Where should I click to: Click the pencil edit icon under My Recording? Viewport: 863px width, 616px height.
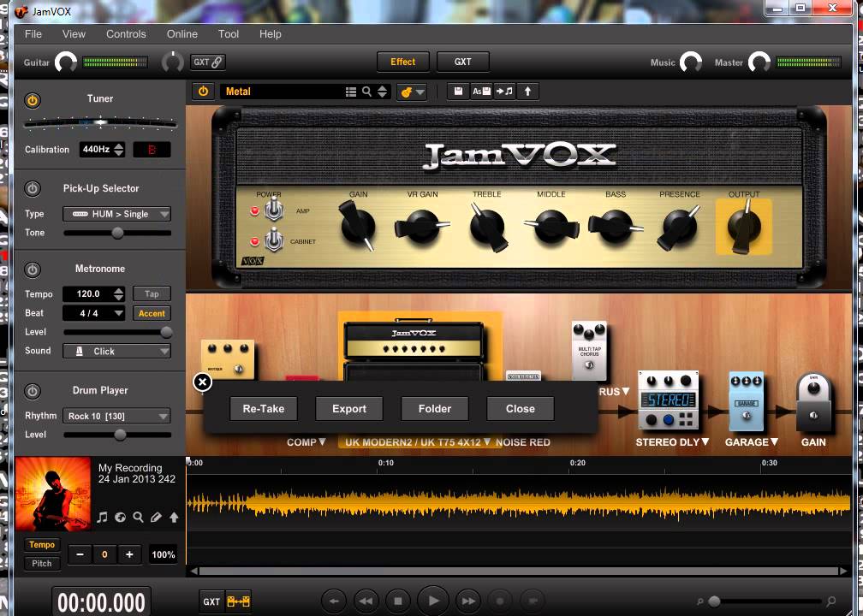point(157,517)
